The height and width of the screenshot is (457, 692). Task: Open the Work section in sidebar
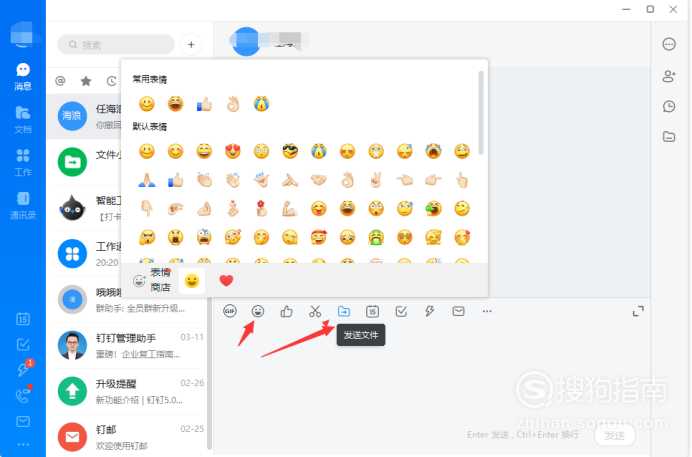(x=23, y=162)
